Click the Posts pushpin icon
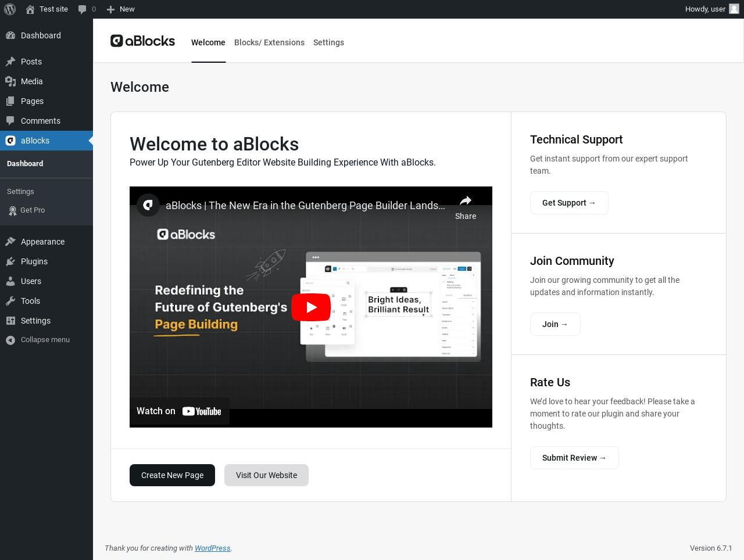Viewport: 744px width, 560px height. point(10,62)
